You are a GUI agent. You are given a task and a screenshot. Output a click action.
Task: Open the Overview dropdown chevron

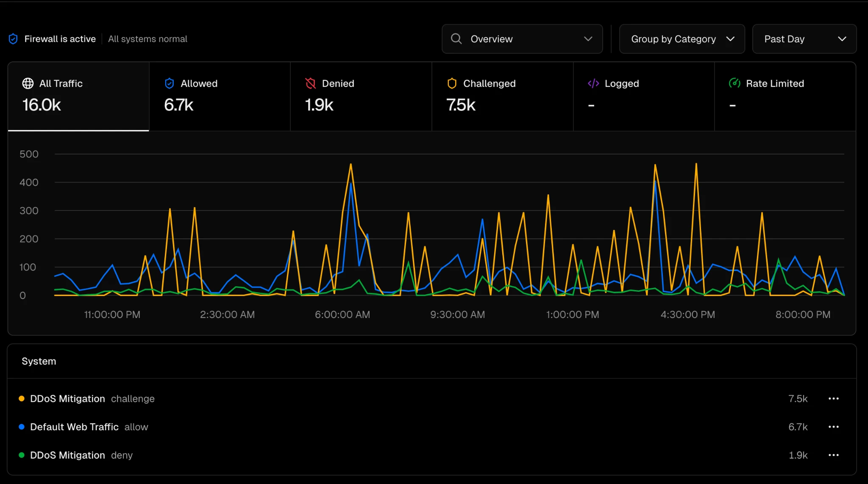pos(588,39)
